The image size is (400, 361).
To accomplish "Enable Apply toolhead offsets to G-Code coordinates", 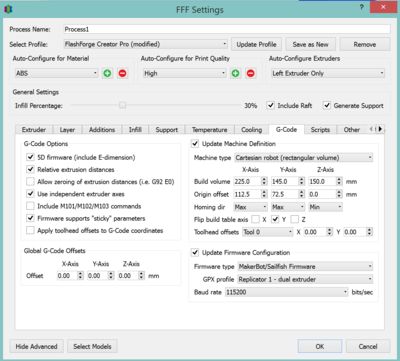I will click(x=30, y=230).
